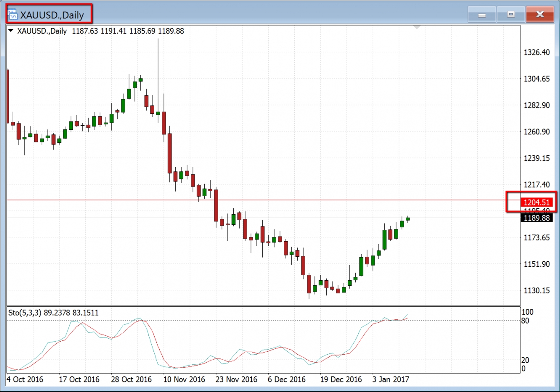Click the black 1189.88 current price label
The image size is (560, 392).
pyautogui.click(x=537, y=218)
